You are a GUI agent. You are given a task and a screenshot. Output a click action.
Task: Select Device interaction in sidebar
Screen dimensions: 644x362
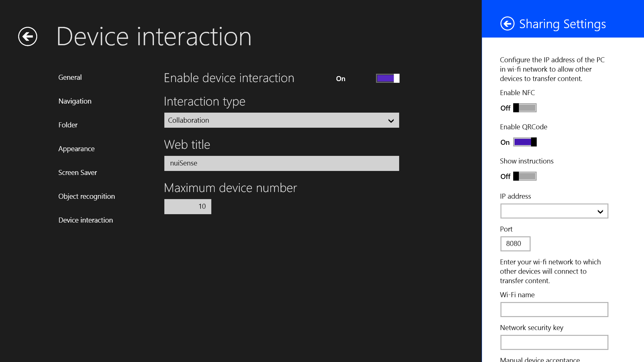click(x=86, y=220)
